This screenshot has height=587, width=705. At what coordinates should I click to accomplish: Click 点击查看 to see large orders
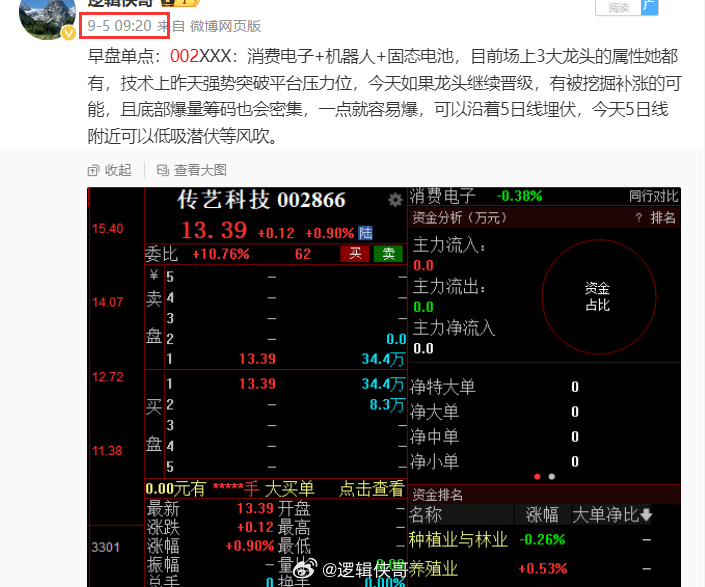pos(371,489)
